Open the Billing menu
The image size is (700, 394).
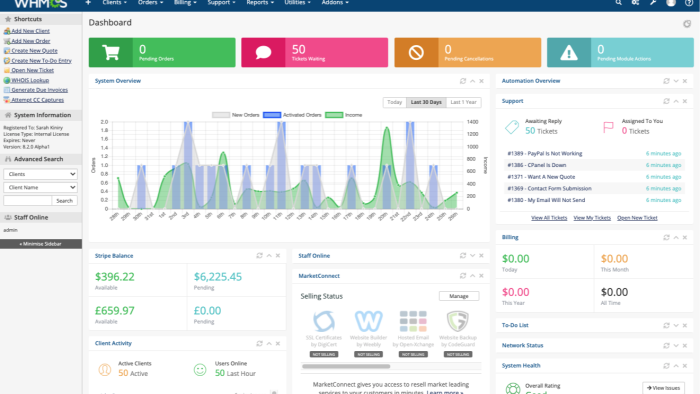(185, 3)
